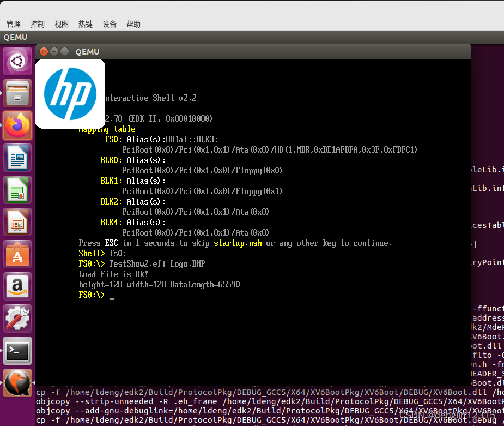Launch Firefox browser from dock

point(17,125)
